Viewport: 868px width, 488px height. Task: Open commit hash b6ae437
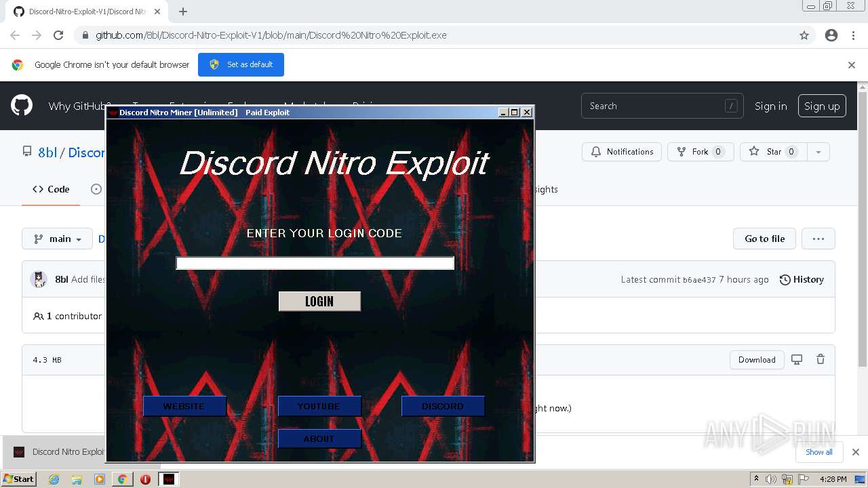699,280
